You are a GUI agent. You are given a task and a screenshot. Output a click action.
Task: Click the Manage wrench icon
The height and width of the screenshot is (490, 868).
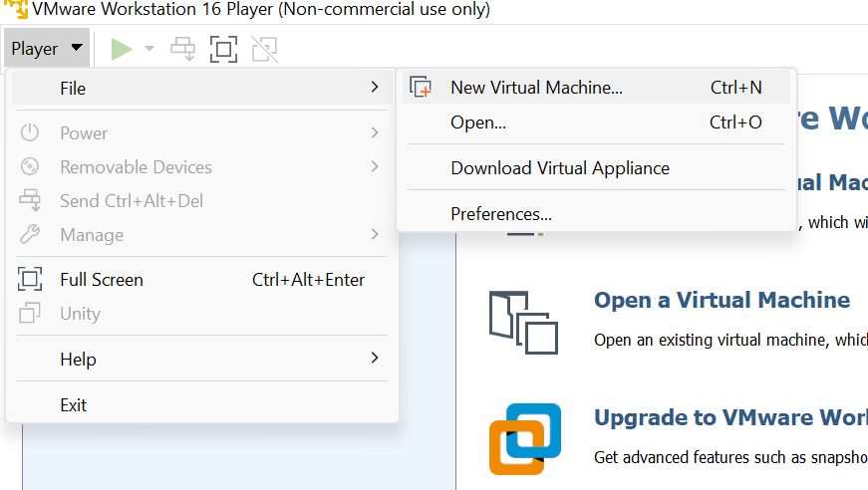tap(30, 234)
